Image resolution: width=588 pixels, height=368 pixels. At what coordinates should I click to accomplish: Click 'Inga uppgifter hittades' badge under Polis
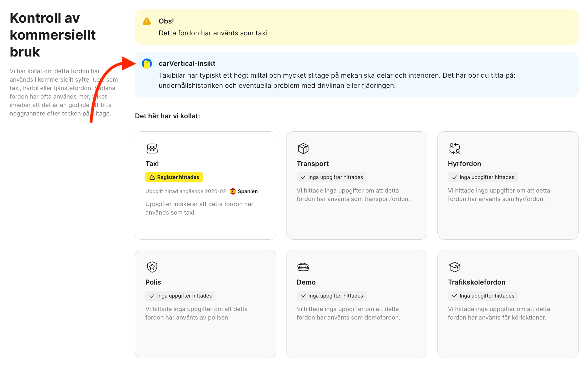coord(180,296)
